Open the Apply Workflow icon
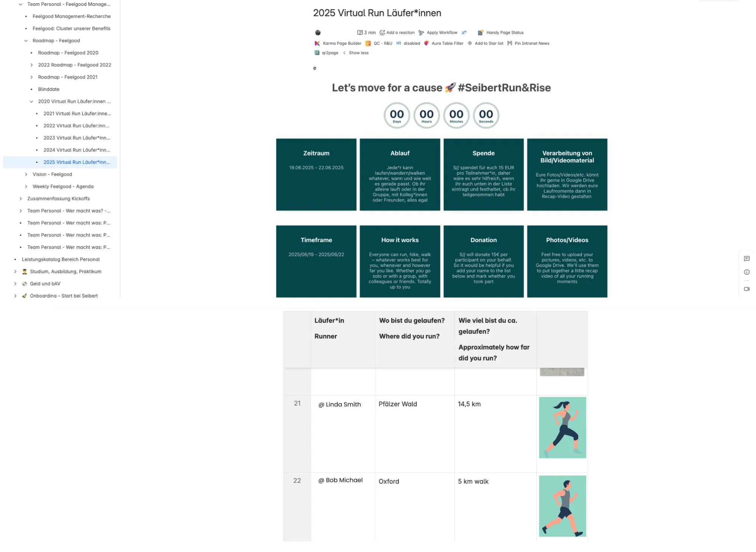The height and width of the screenshot is (552, 756). [421, 33]
